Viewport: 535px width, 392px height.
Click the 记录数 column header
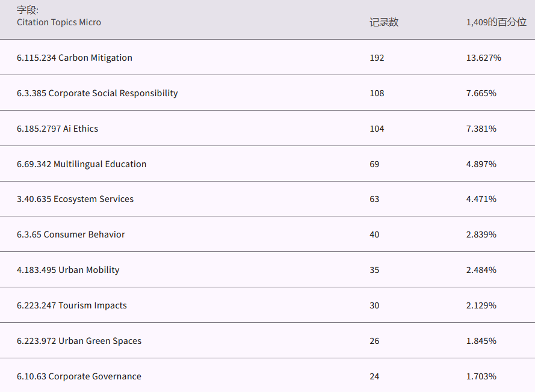pyautogui.click(x=384, y=22)
